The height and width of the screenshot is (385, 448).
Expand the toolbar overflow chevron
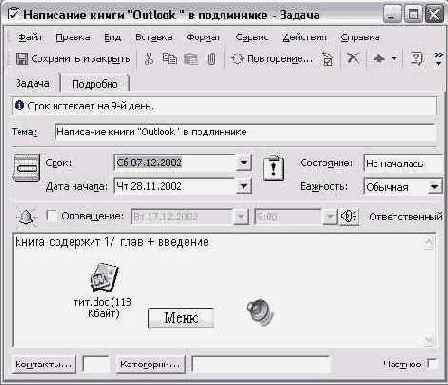[439, 59]
